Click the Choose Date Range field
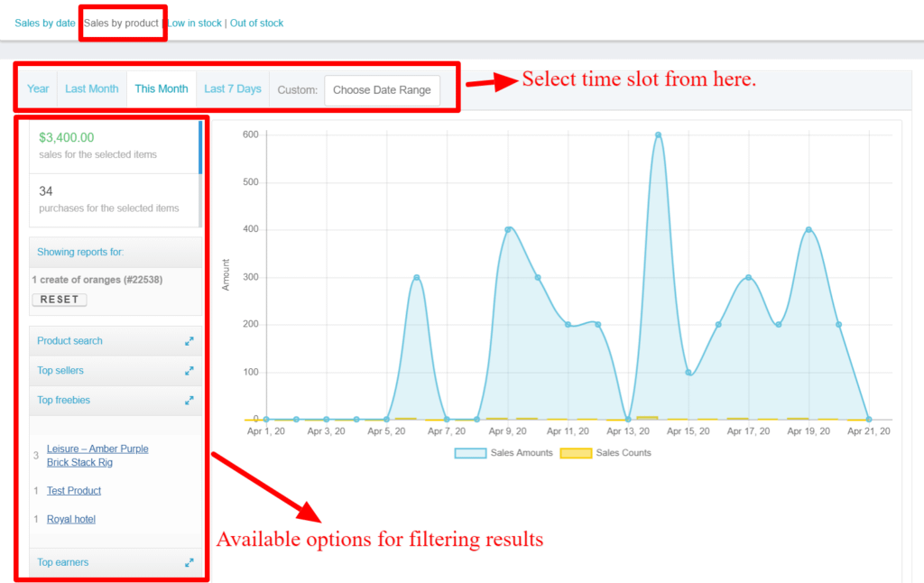The image size is (924, 583). 382,90
